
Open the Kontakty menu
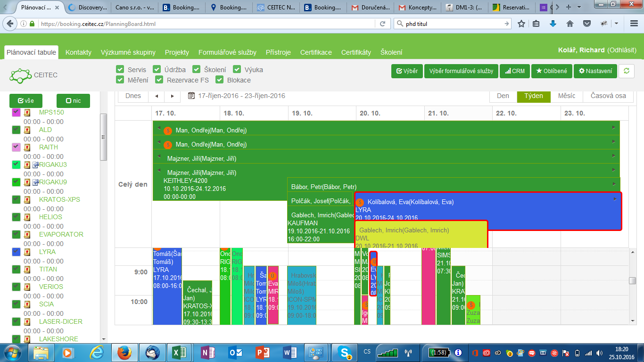[78, 52]
